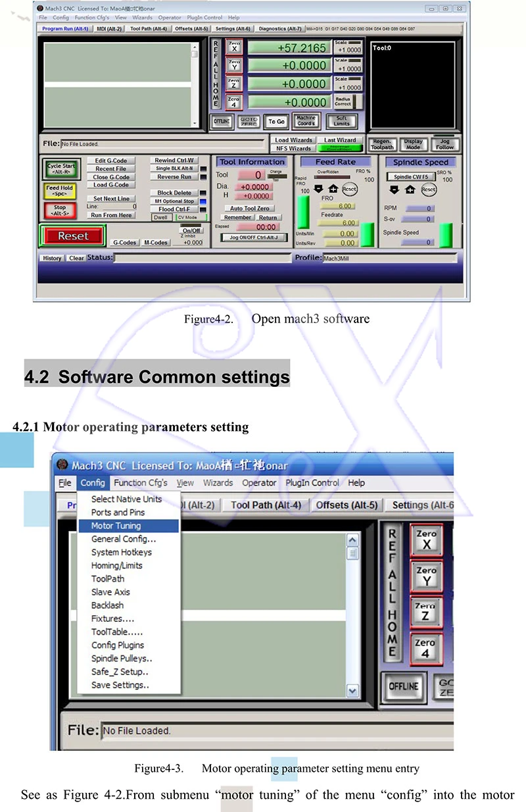Click the Load Wizards button
The height and width of the screenshot is (812, 526).
click(293, 140)
